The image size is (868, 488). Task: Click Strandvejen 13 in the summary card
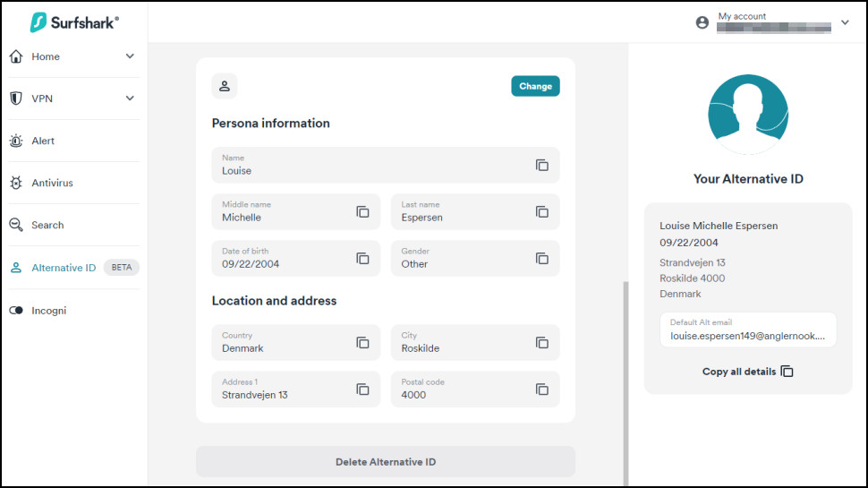[692, 262]
